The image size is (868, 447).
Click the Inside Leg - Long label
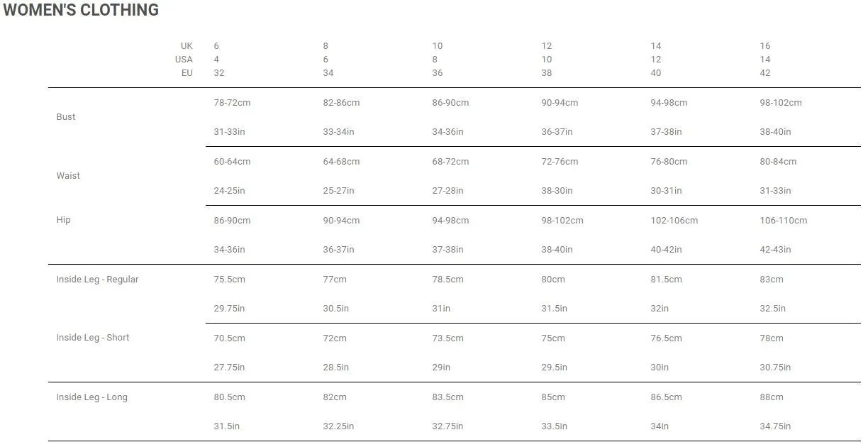tap(92, 397)
